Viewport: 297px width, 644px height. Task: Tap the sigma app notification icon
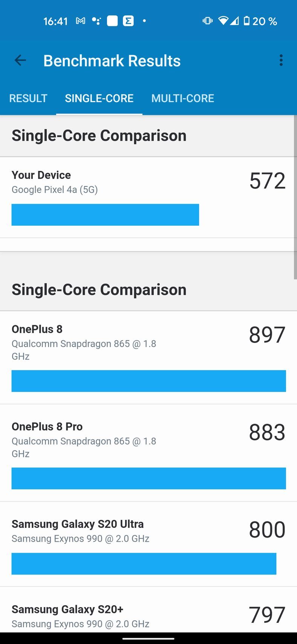(x=129, y=21)
